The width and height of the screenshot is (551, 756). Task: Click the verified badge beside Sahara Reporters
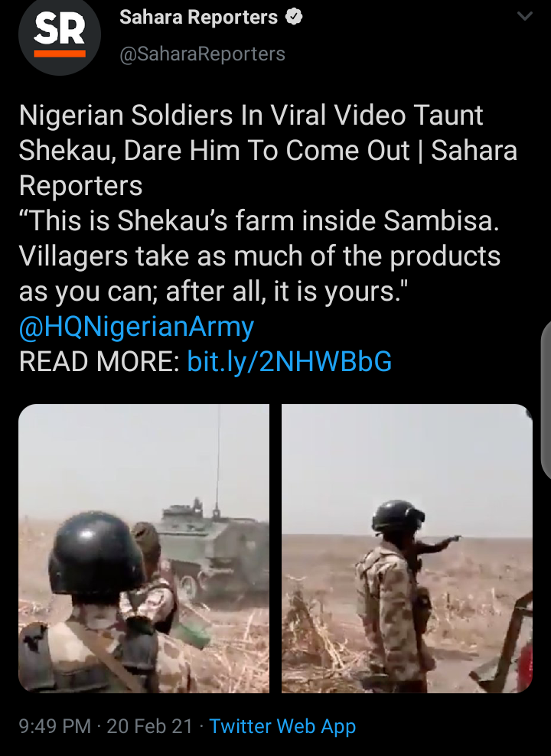[x=294, y=18]
